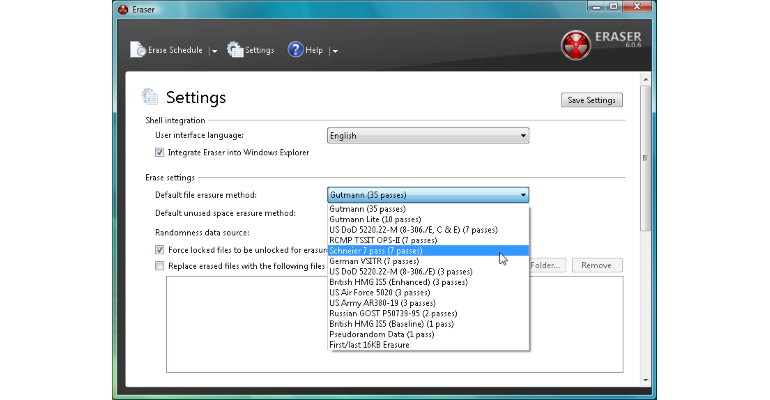
Task: Enable Replace erased files with following files
Action: [x=160, y=266]
